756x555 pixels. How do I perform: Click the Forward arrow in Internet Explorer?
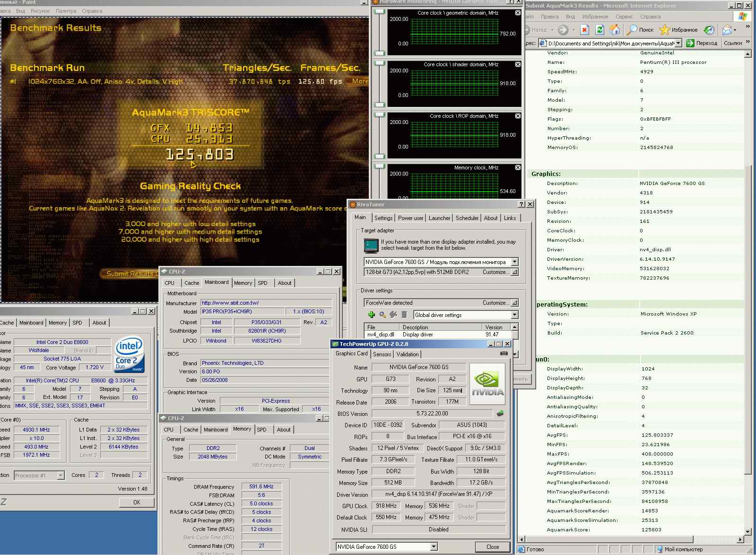click(x=563, y=30)
